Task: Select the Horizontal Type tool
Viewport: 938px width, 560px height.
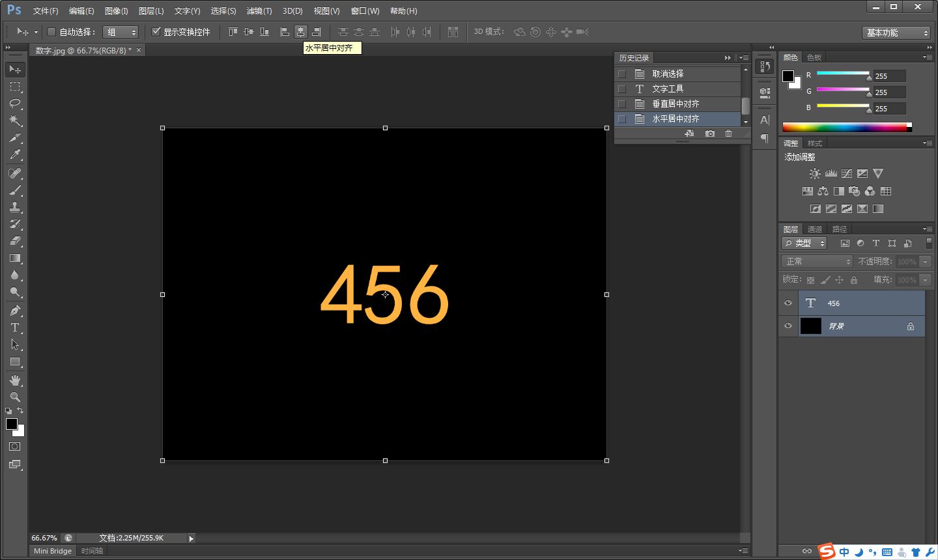Action: pos(15,328)
